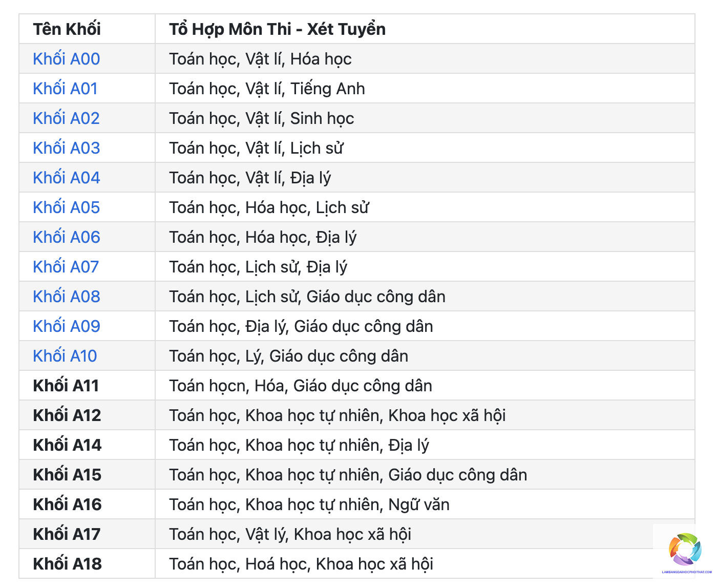The image size is (717, 588).
Task: Select the 'Toán học, Khoa học tự nhiên, Ngữ văn' cell
Action: pyautogui.click(x=425, y=505)
